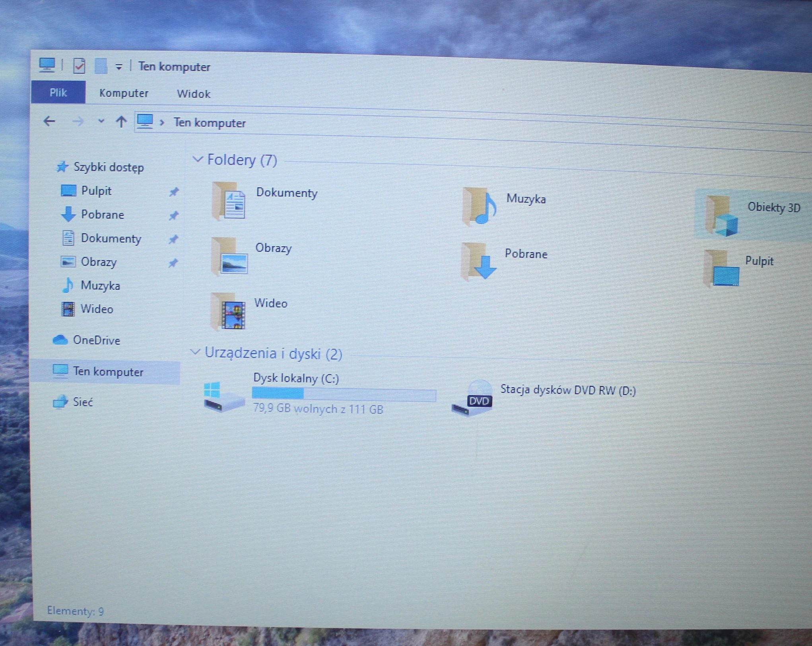Select Sieć in navigation pane
Image resolution: width=812 pixels, height=646 pixels.
pyautogui.click(x=83, y=402)
